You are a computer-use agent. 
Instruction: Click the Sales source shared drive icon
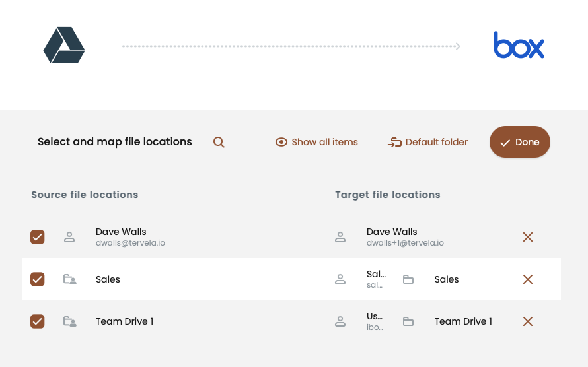(x=69, y=279)
